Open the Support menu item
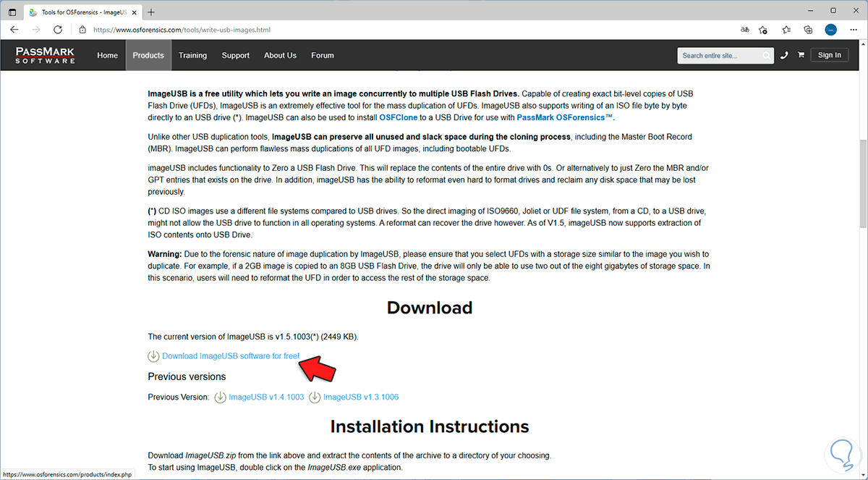868x480 pixels. (x=236, y=55)
